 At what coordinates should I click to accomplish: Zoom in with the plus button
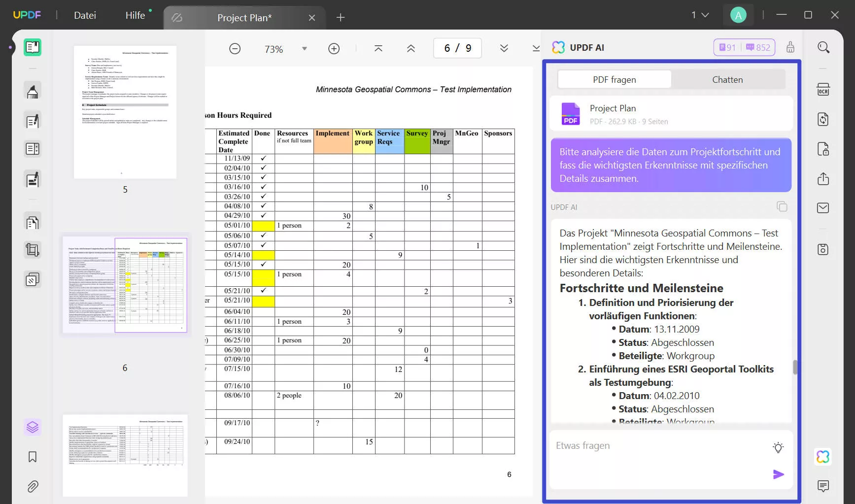pyautogui.click(x=334, y=49)
